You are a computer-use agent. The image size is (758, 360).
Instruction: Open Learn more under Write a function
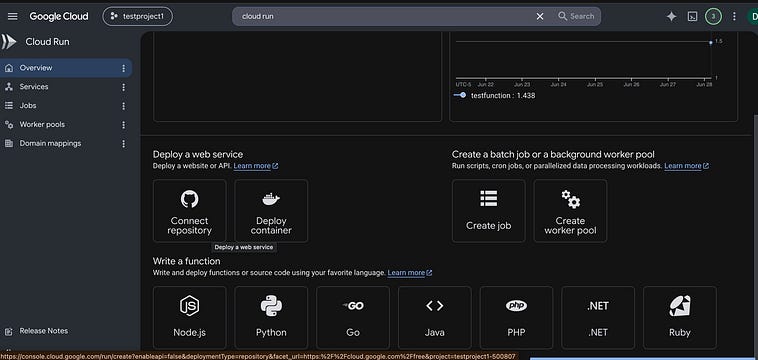click(x=410, y=273)
